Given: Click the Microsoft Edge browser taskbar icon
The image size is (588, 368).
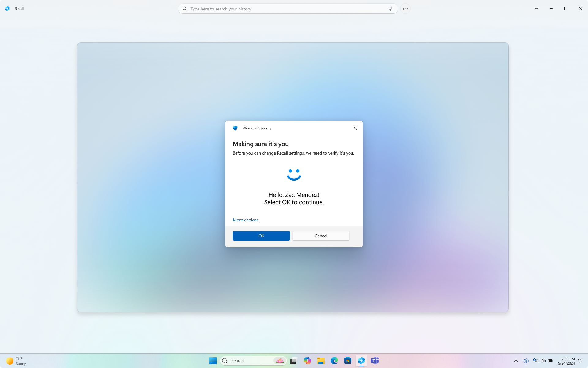Looking at the screenshot, I should coord(334,361).
